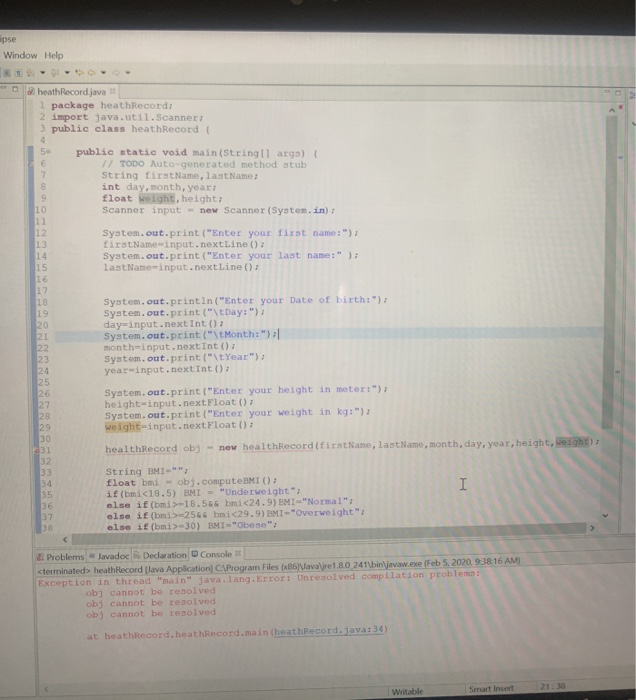
Task: Jump to Last Edit Location icon
Action: pos(79,73)
